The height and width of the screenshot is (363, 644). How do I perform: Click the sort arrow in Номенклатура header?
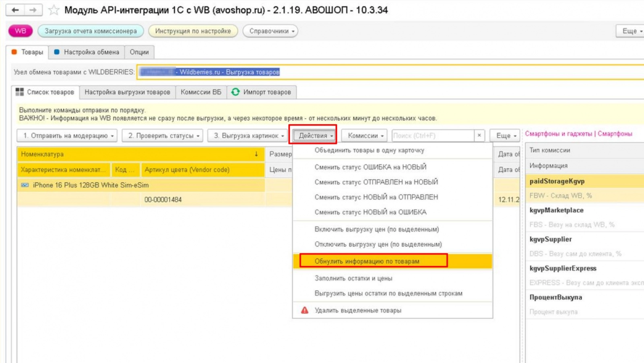click(x=256, y=154)
